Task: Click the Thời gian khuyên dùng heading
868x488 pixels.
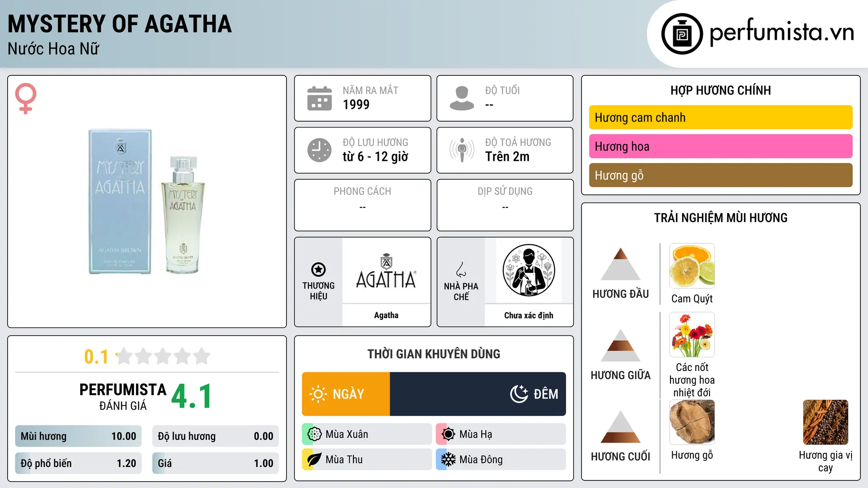Action: click(x=434, y=354)
